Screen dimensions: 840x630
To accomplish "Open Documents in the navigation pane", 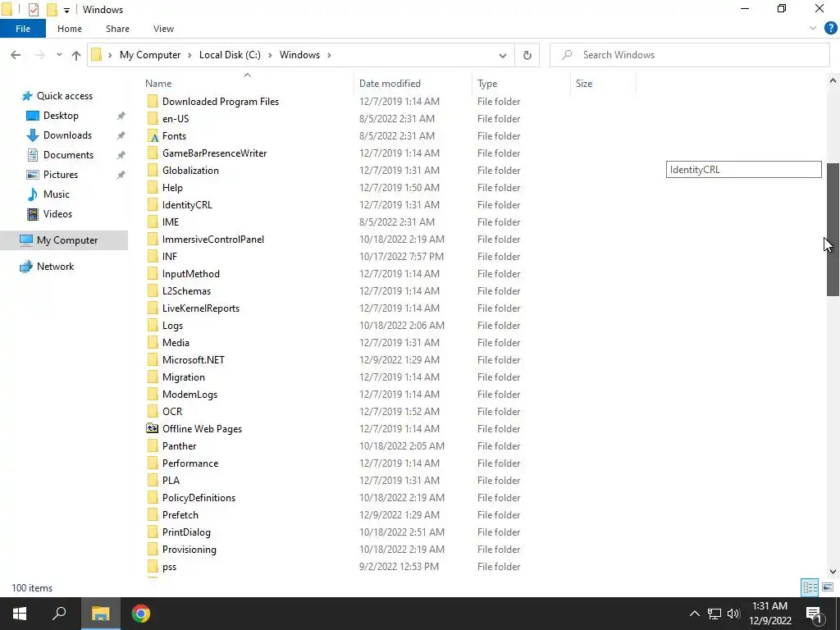I will tap(68, 155).
